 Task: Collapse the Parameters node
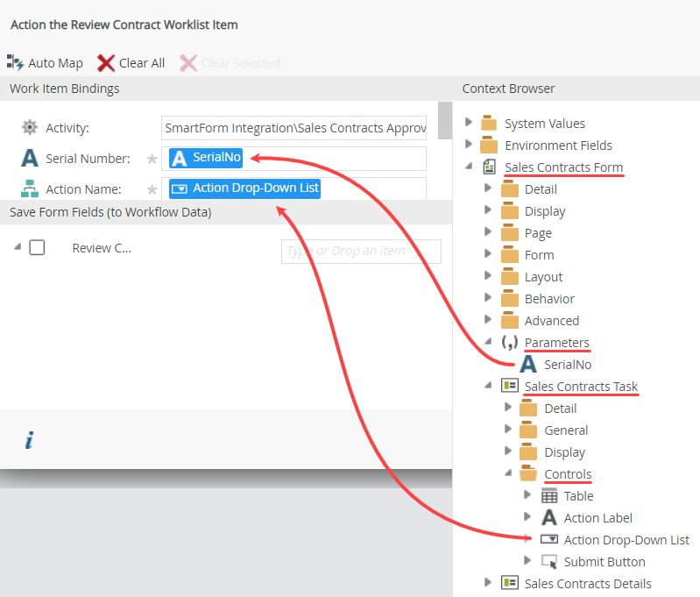pos(488,341)
